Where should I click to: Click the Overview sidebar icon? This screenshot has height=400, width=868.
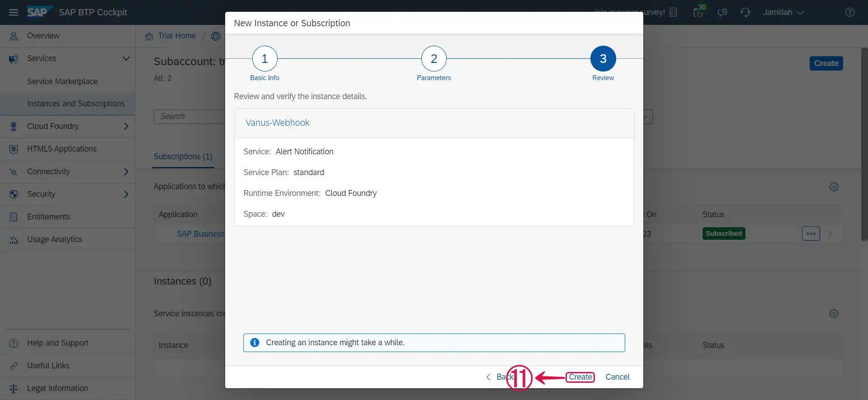pos(14,36)
